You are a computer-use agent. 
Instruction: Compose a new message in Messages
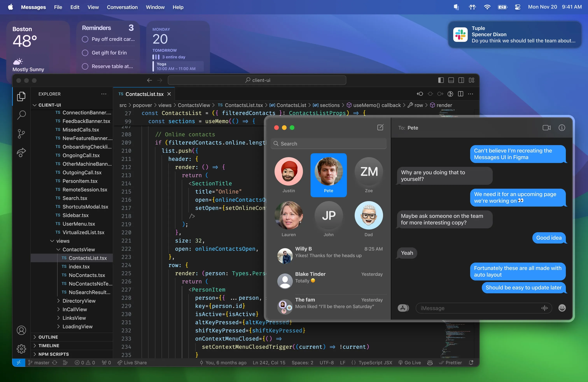[x=381, y=128]
